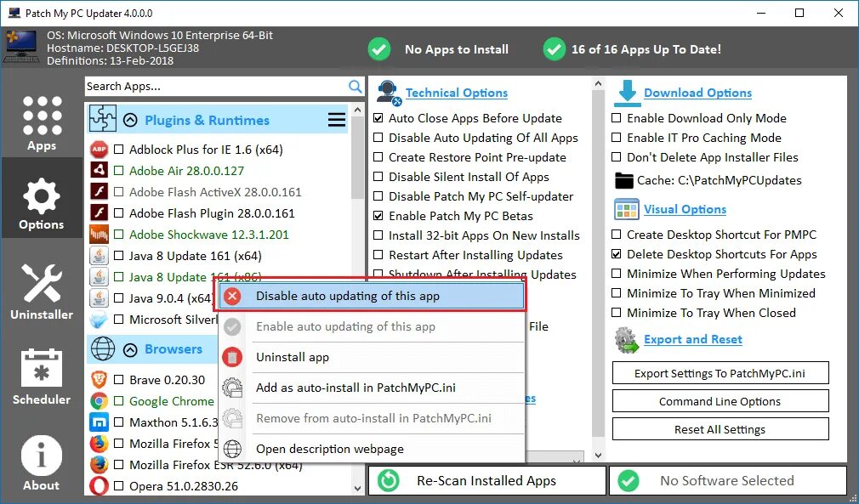Open the Visual Options link
The width and height of the screenshot is (859, 504).
click(x=685, y=210)
